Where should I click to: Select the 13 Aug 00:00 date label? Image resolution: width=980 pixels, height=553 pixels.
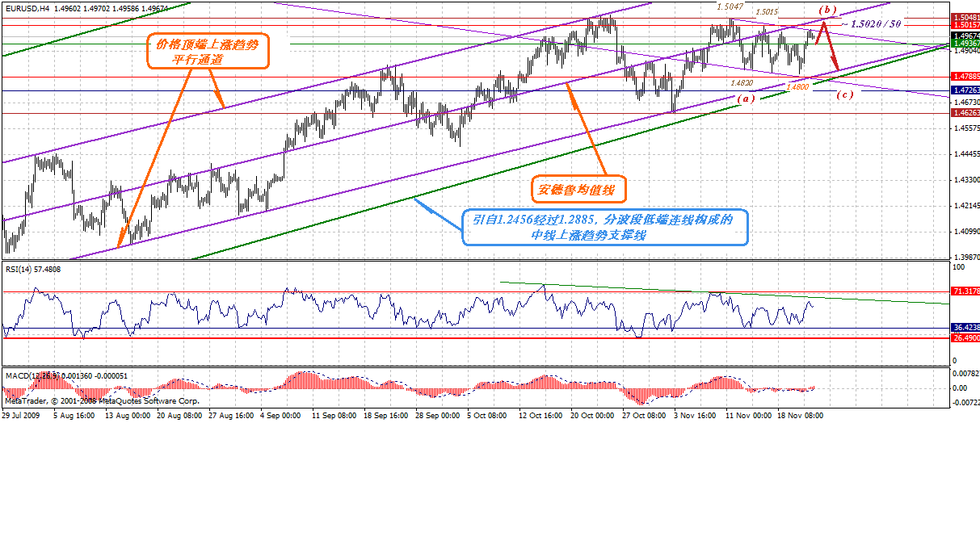128,415
